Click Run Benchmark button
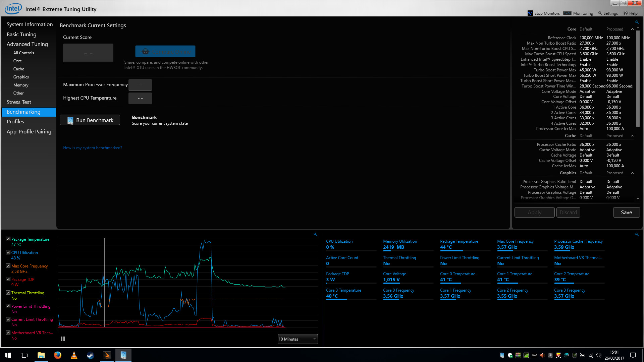644x362 pixels. [x=90, y=120]
